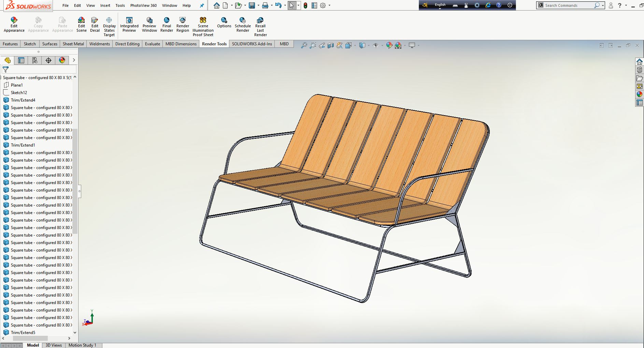The height and width of the screenshot is (348, 644).
Task: Select Display States Target
Action: (x=109, y=27)
